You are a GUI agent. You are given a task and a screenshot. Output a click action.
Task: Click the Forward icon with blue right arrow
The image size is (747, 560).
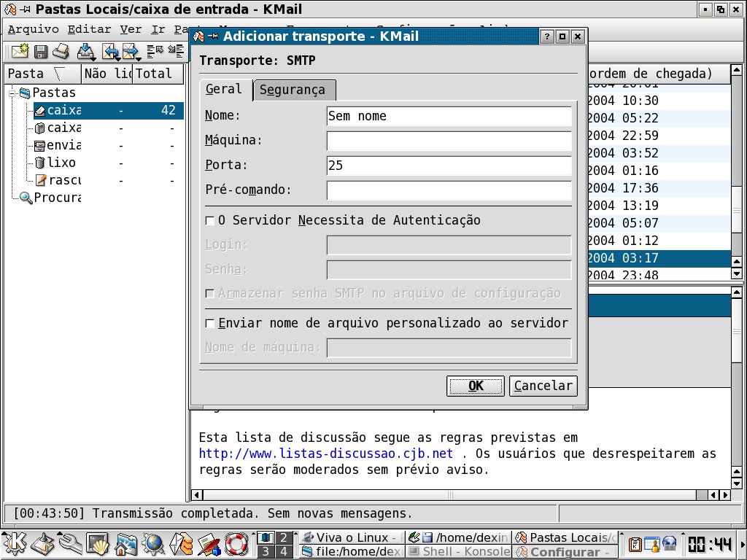(130, 51)
